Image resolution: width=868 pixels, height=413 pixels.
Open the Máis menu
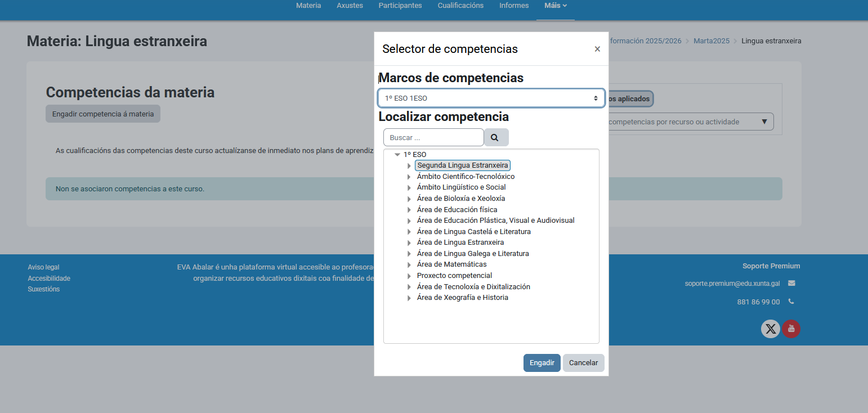point(555,6)
